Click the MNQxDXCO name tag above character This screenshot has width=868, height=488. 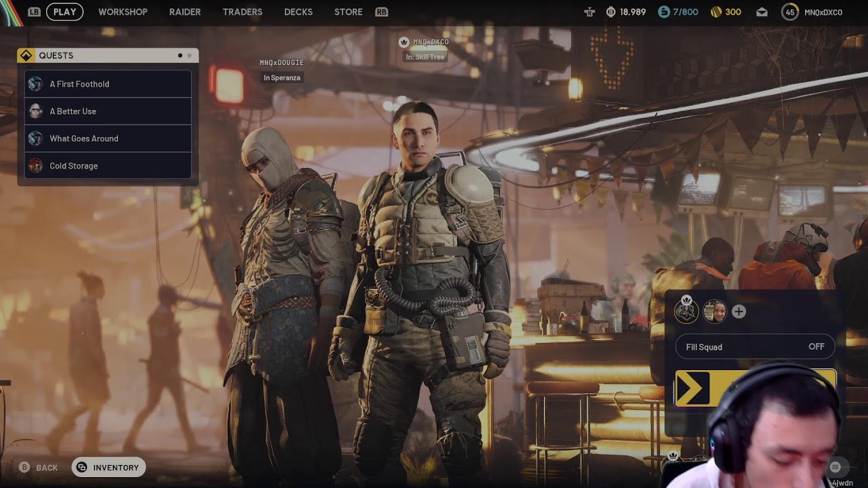(x=431, y=42)
